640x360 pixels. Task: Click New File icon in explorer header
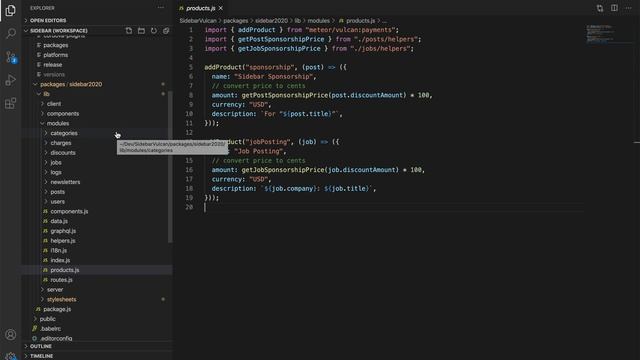129,31
